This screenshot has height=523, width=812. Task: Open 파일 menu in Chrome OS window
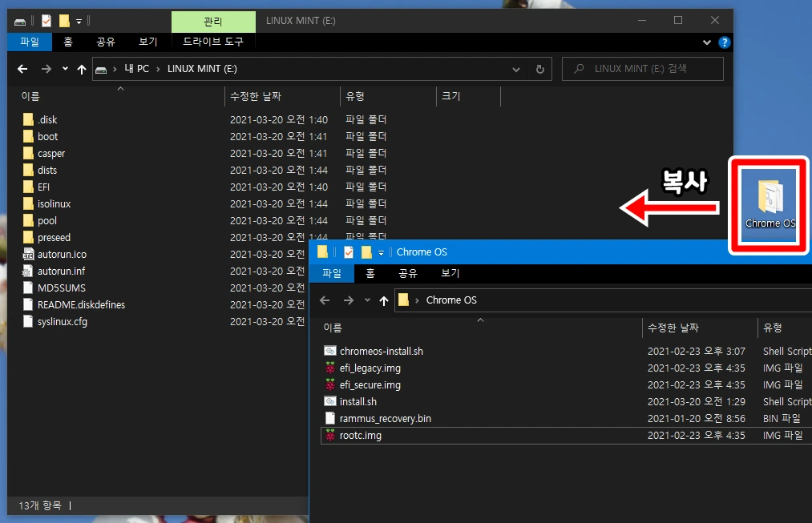click(x=331, y=273)
